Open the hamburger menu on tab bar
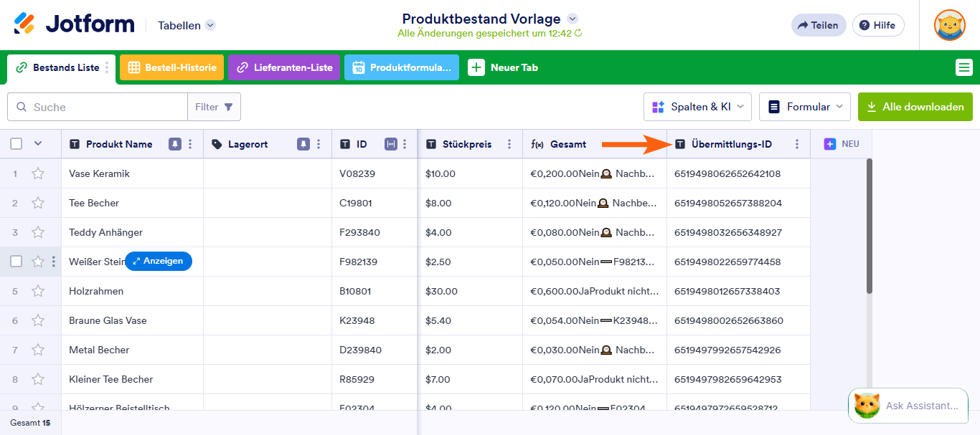The image size is (980, 435). pos(964,67)
